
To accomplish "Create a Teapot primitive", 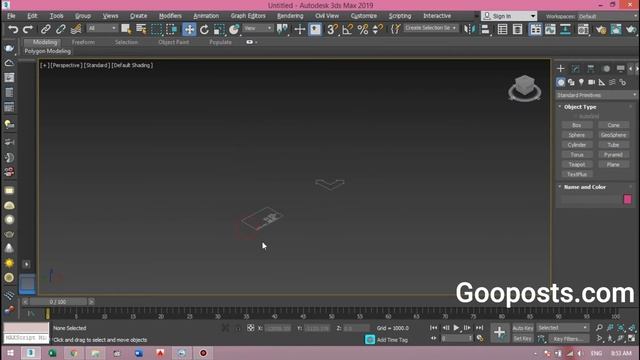I will click(577, 164).
